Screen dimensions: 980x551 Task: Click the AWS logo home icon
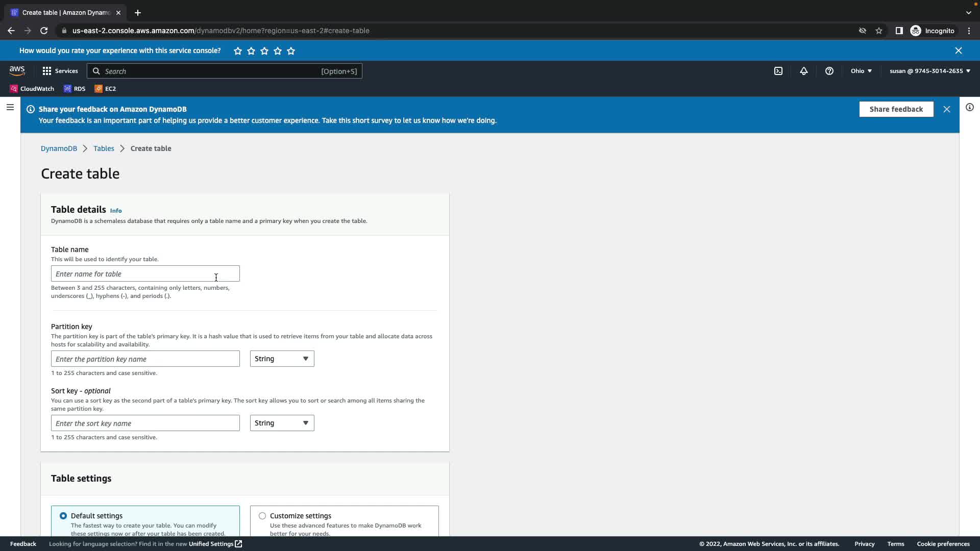click(x=17, y=71)
